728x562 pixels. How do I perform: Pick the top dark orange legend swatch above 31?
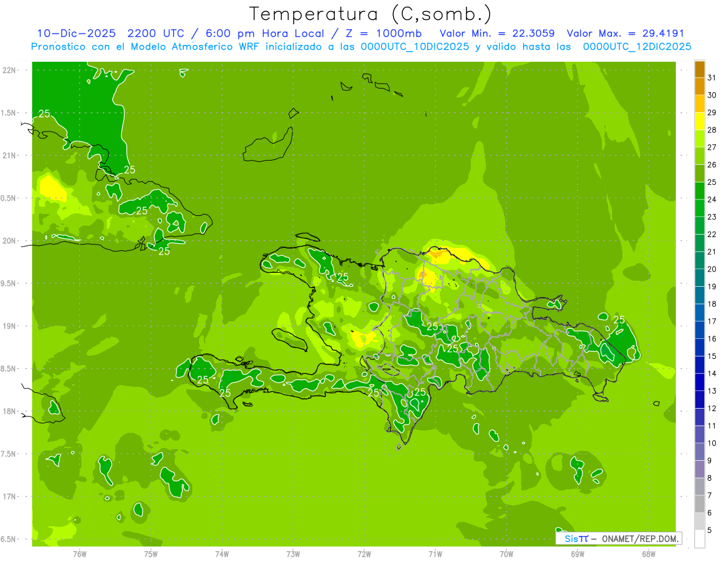tap(699, 69)
